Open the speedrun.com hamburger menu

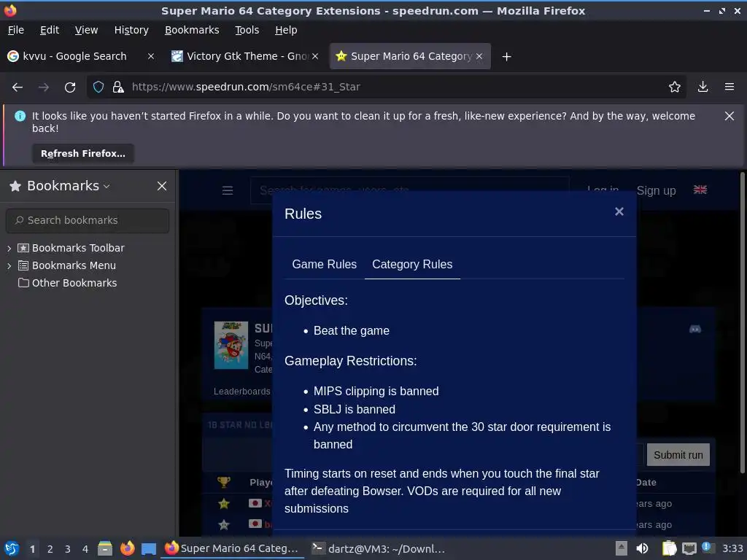tap(228, 190)
